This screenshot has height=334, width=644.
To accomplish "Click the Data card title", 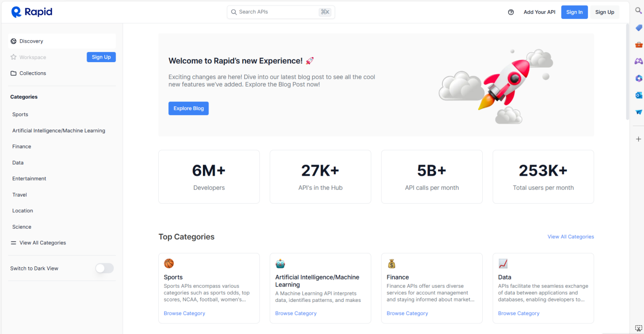I will [505, 277].
